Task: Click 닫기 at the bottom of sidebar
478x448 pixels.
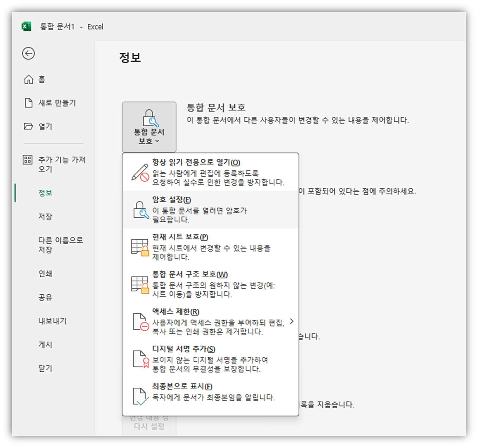Action: tap(46, 368)
